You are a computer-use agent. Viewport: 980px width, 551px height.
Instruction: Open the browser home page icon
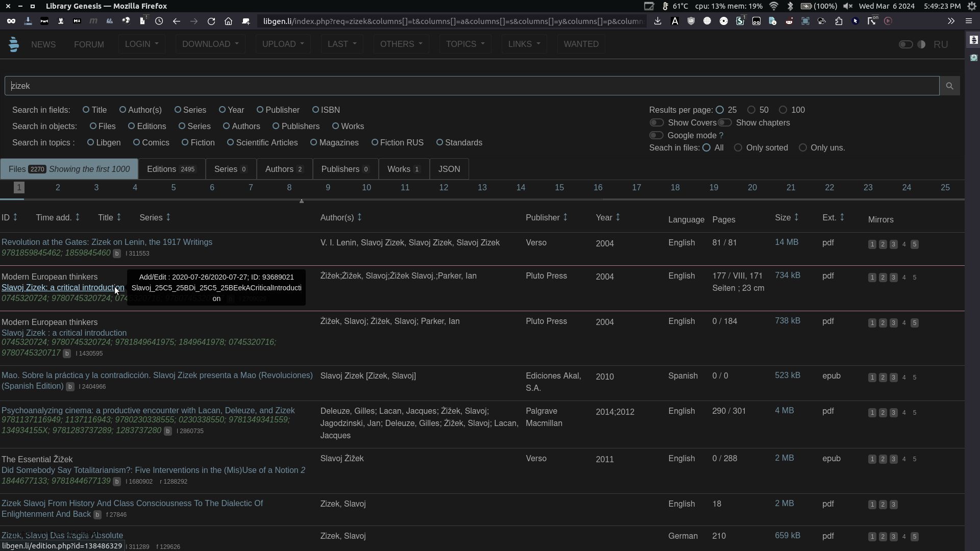[x=229, y=21]
